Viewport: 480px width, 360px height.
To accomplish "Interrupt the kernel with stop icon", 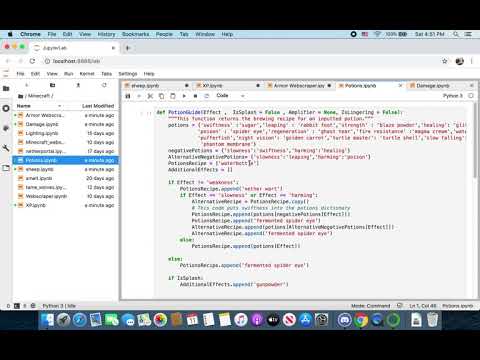I will tap(195, 96).
